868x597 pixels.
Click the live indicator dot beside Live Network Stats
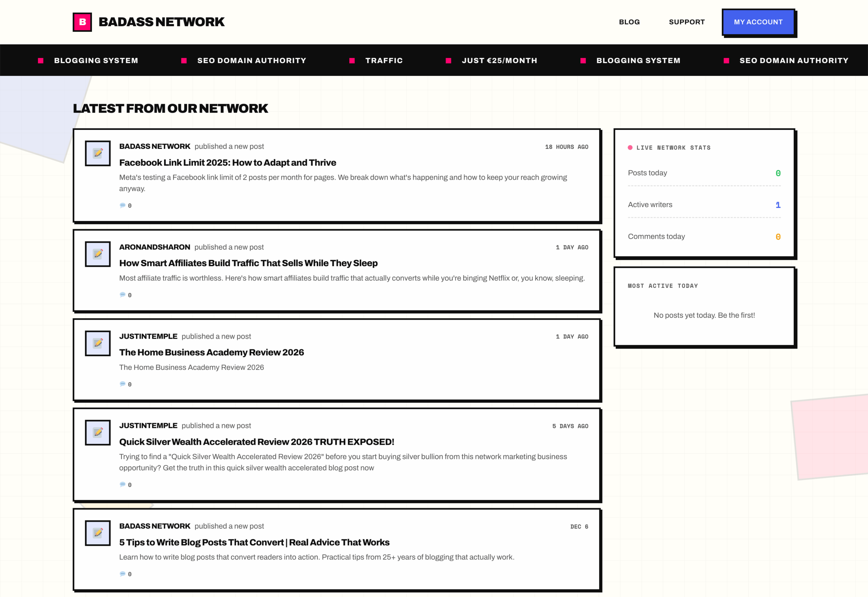tap(630, 147)
